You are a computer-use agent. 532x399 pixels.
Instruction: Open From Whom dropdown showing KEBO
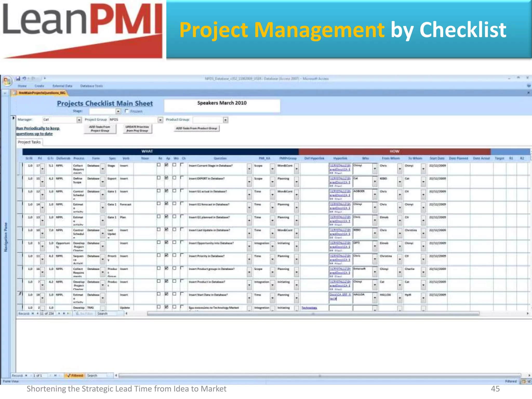[x=400, y=182]
